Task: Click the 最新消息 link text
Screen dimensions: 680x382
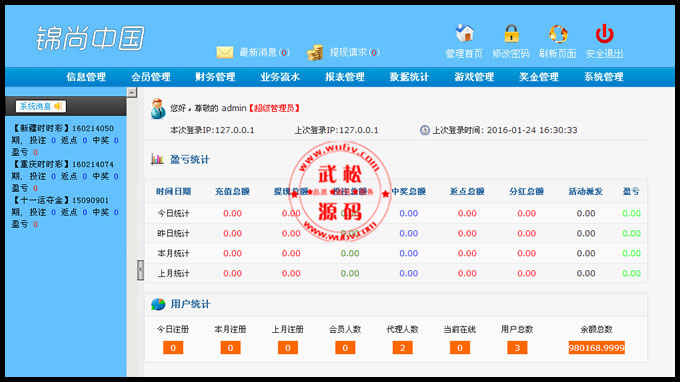Action: [258, 52]
